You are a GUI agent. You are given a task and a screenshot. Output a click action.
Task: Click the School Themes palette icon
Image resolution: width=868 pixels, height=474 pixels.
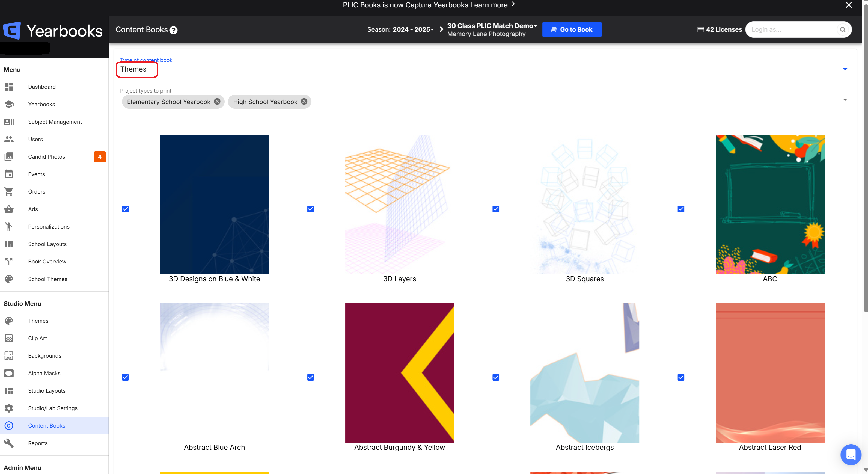pyautogui.click(x=9, y=279)
